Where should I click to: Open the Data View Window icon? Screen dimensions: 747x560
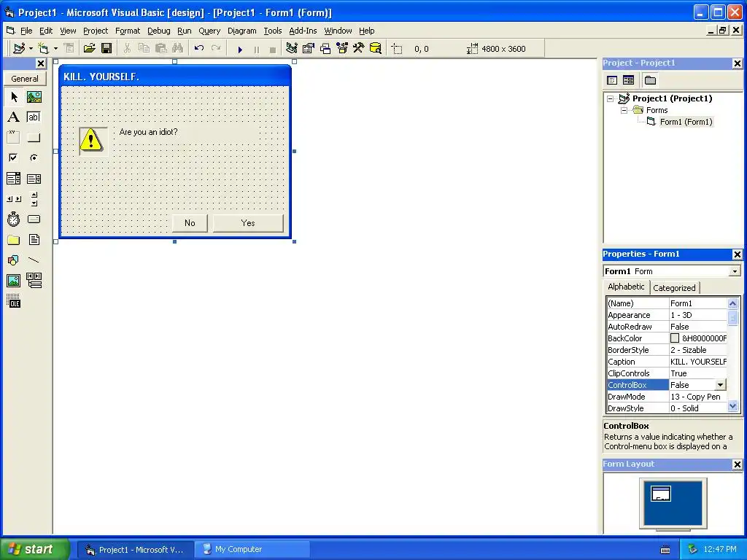coord(376,49)
